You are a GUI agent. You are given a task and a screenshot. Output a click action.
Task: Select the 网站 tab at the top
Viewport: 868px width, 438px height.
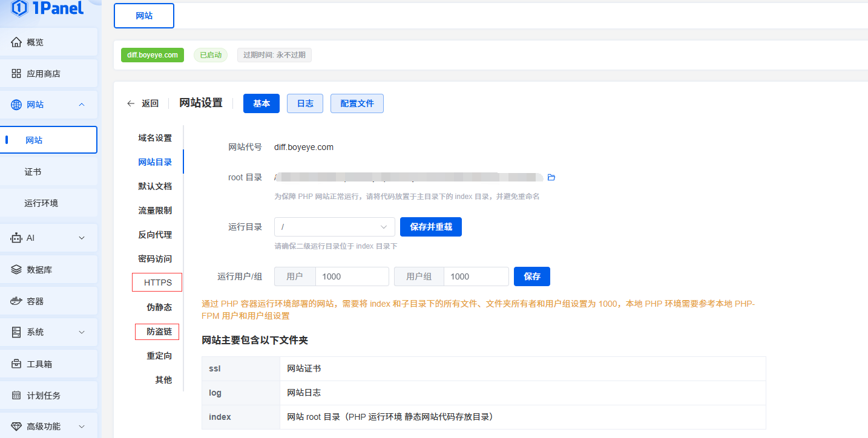[x=144, y=16]
